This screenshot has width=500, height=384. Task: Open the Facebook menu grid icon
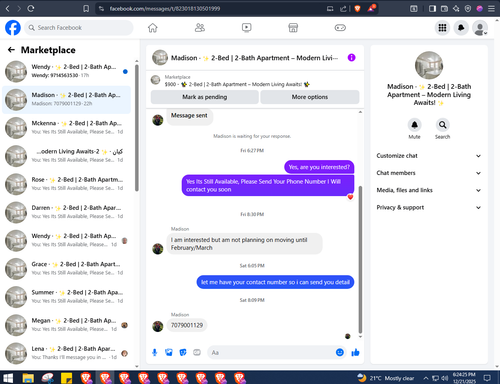click(x=442, y=28)
